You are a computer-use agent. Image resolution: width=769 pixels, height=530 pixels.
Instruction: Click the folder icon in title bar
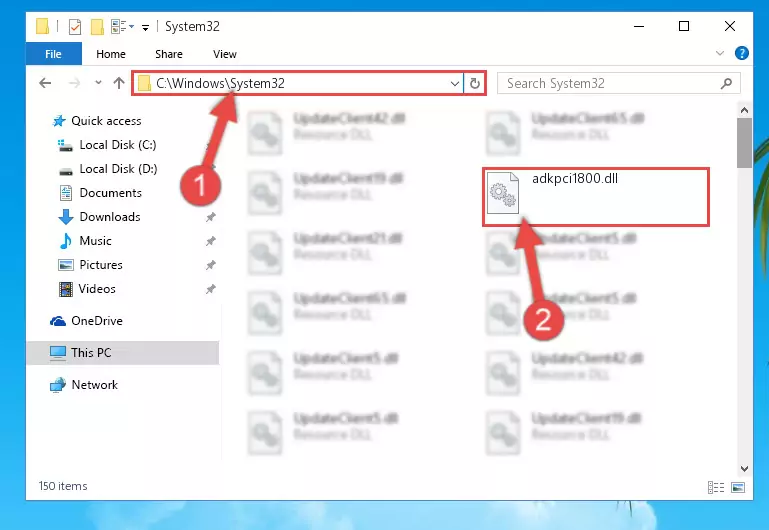[x=42, y=26]
